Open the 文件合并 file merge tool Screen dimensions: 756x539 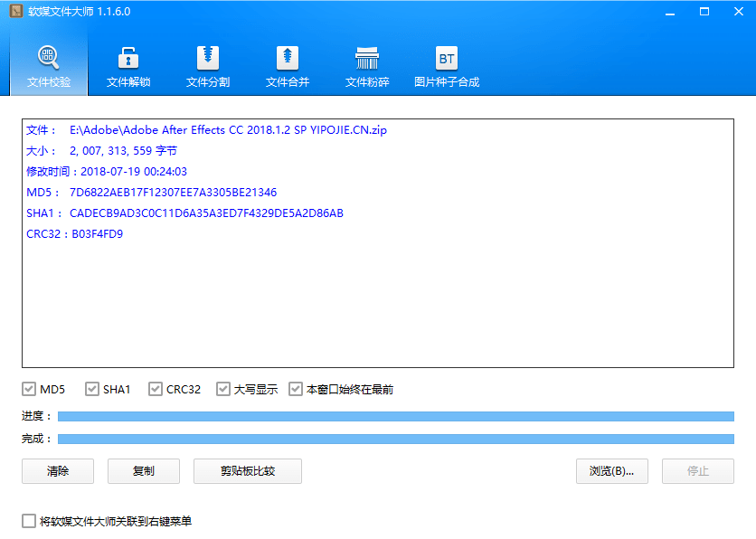(287, 65)
